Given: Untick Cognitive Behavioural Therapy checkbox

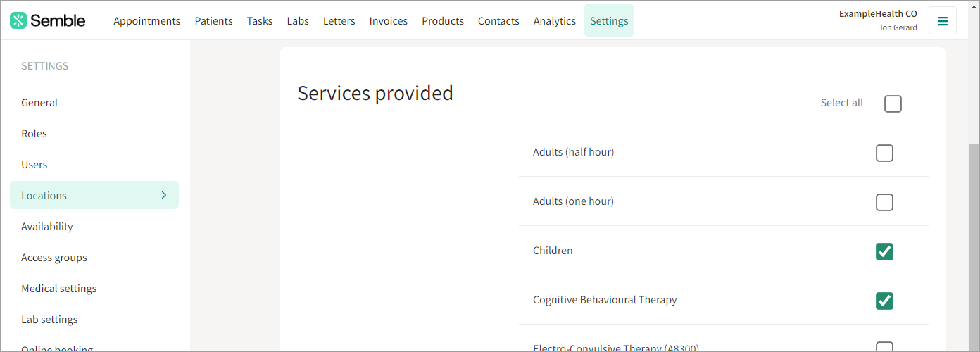Looking at the screenshot, I should (884, 301).
